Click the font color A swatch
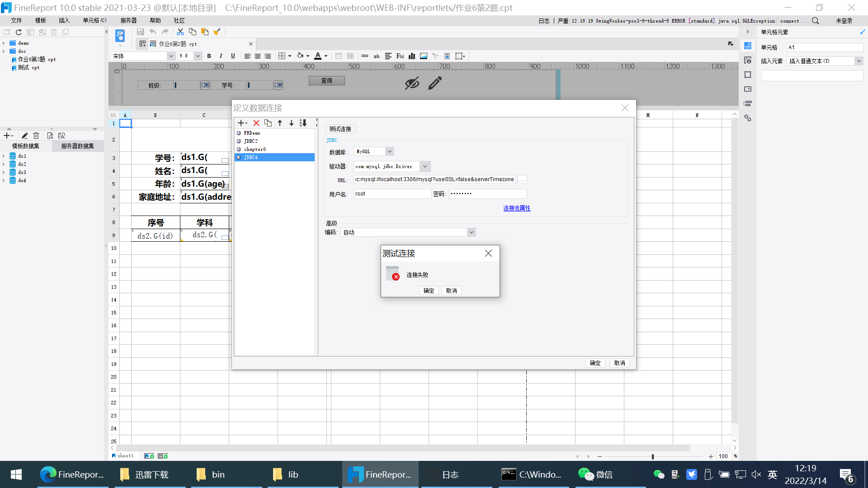The height and width of the screenshot is (488, 868). [x=318, y=56]
